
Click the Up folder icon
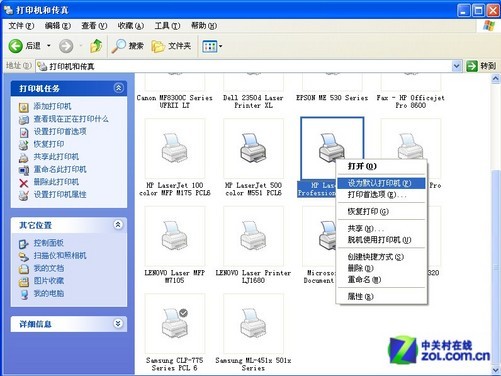[x=96, y=46]
